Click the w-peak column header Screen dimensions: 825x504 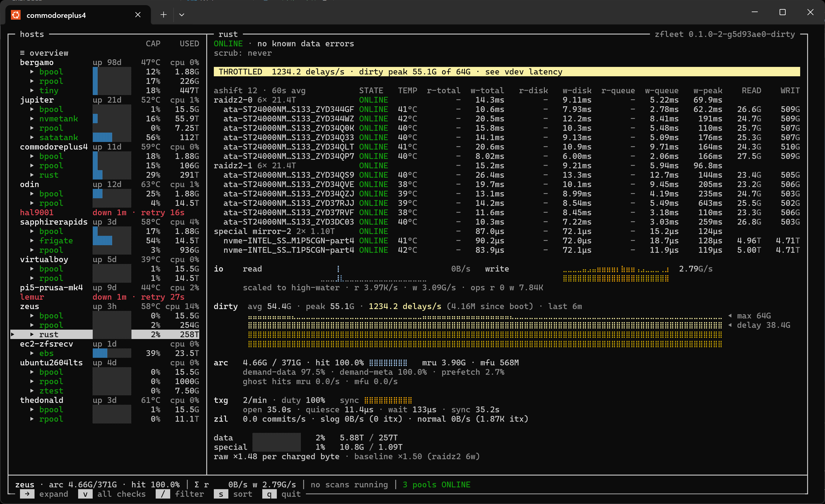708,91
